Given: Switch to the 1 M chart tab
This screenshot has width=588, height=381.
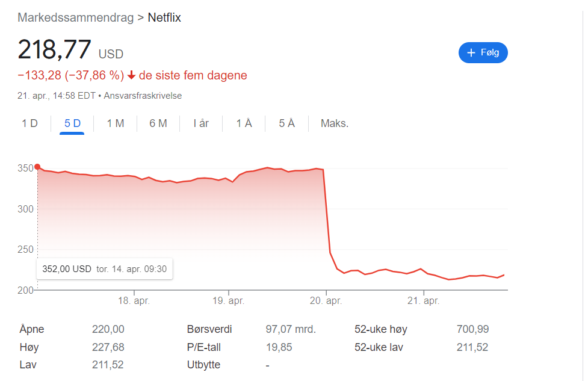Looking at the screenshot, I should pyautogui.click(x=116, y=123).
